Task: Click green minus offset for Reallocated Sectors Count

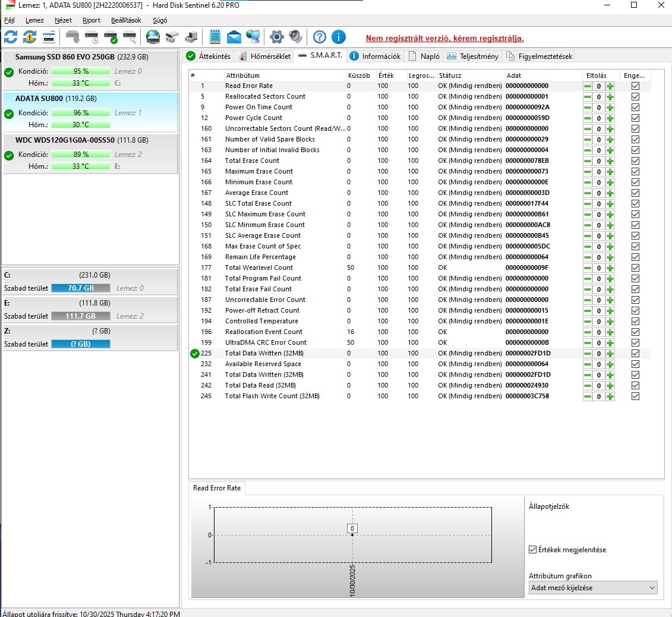Action: tap(588, 97)
